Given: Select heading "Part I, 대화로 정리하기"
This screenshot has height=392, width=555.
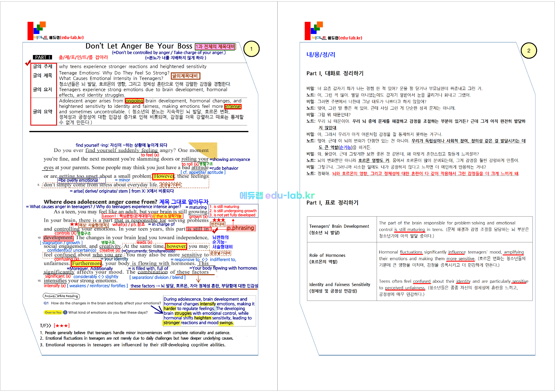Looking at the screenshot, I should (x=335, y=73).
